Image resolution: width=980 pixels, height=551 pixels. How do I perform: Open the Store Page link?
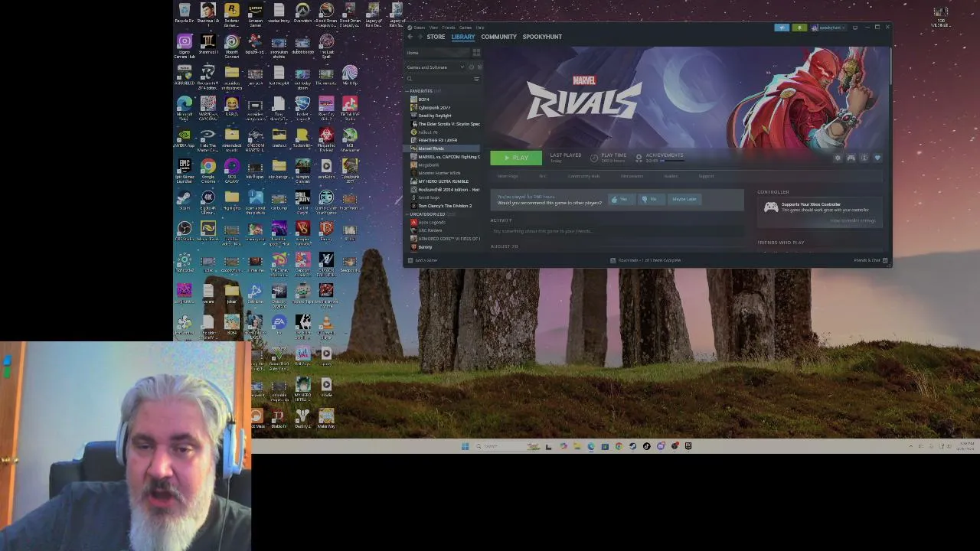coord(508,177)
